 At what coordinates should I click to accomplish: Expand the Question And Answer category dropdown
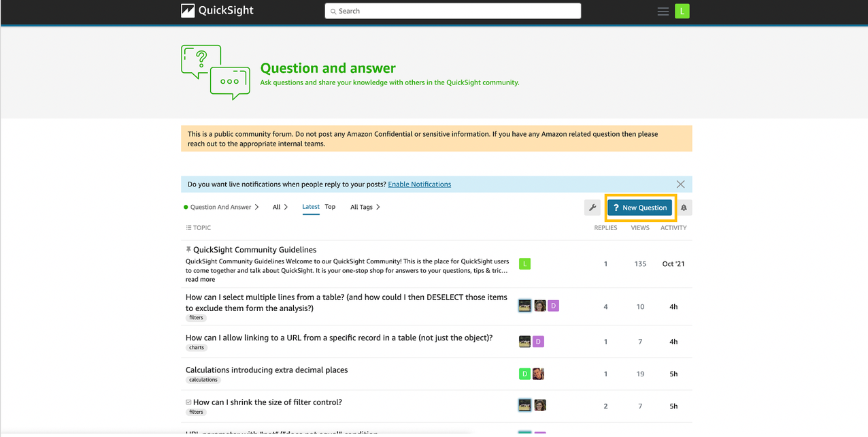pos(221,207)
